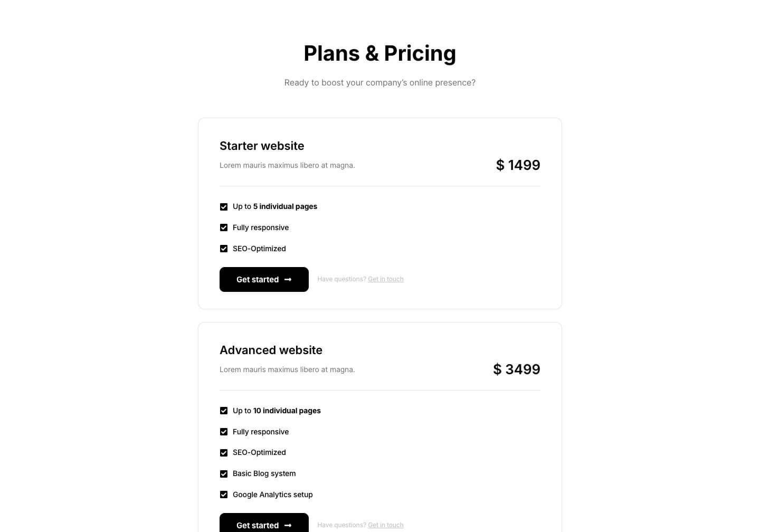Click the Plans & Pricing title
The height and width of the screenshot is (532, 760).
pos(380,53)
